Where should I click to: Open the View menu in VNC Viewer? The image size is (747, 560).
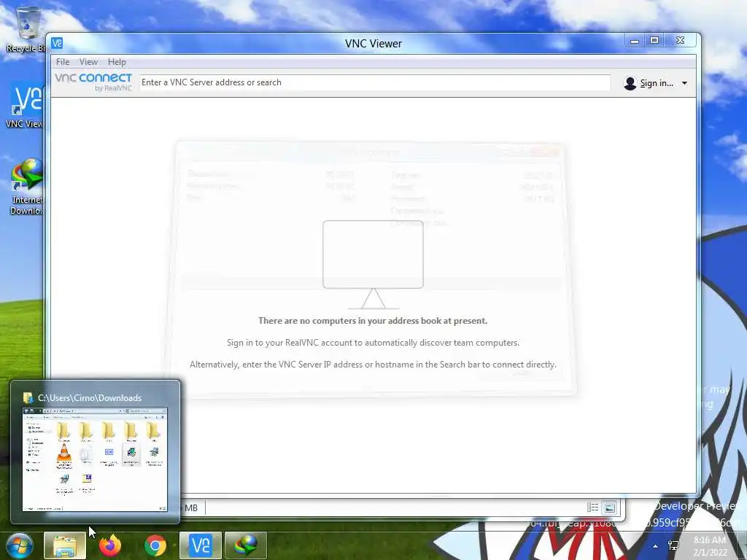(x=88, y=62)
